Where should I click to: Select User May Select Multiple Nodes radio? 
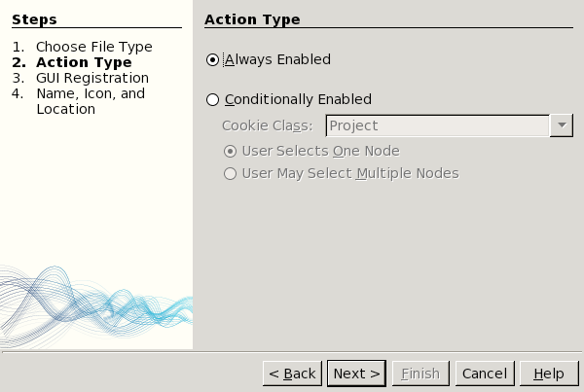[x=231, y=174]
